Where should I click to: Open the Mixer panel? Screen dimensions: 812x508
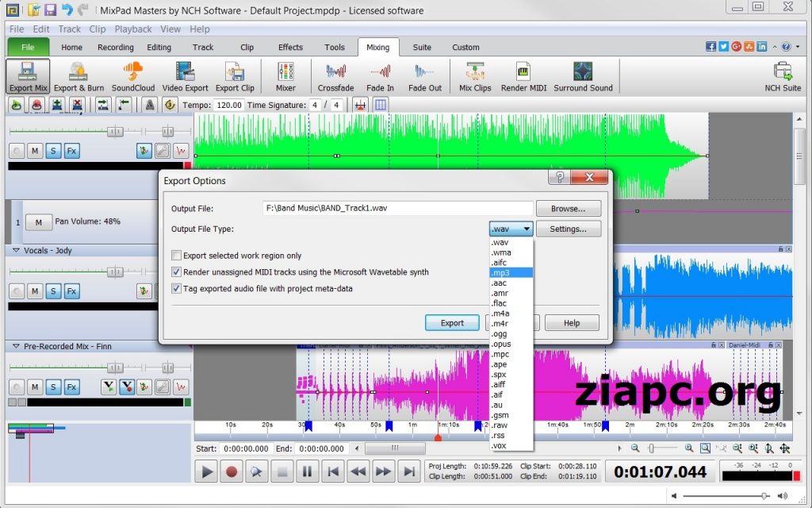(x=285, y=76)
